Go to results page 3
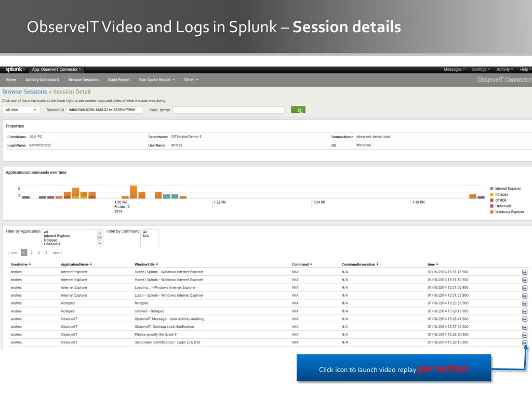532x399 pixels. [x=39, y=253]
